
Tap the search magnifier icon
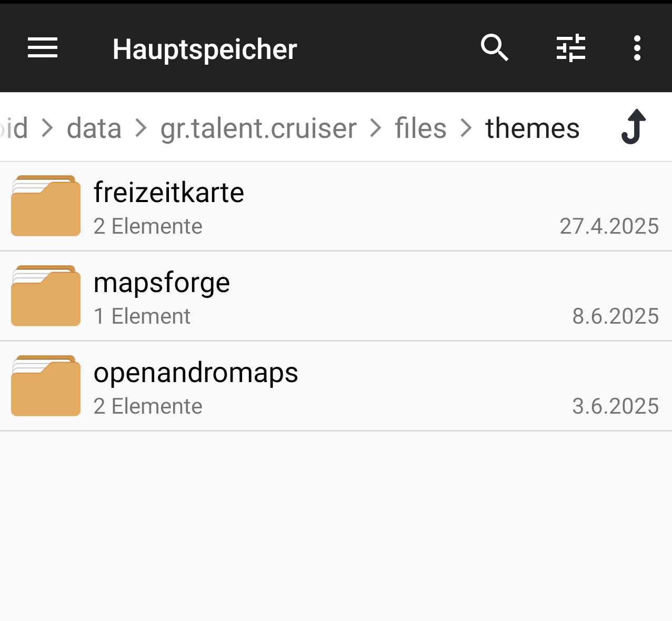click(x=494, y=48)
